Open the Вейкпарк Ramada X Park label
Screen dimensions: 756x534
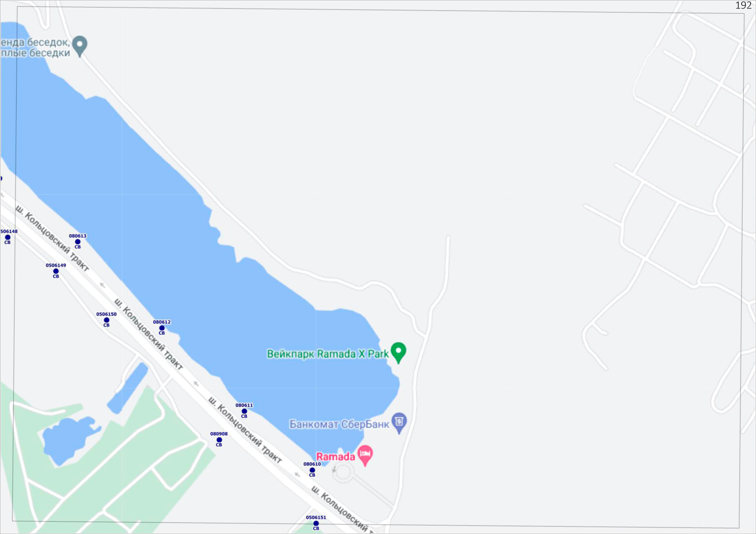[x=328, y=354]
